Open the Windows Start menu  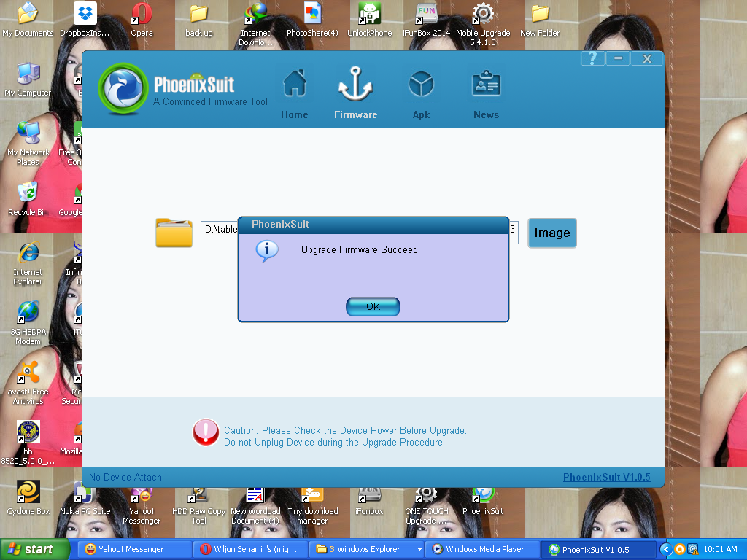tap(35, 549)
